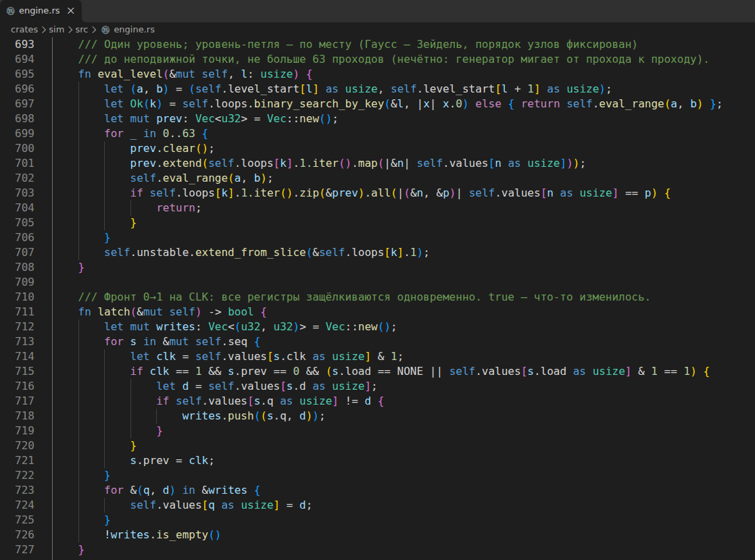Click the Rust file icon in the engine.rs tab
Image resolution: width=755 pixels, height=560 pixels.
(11, 11)
